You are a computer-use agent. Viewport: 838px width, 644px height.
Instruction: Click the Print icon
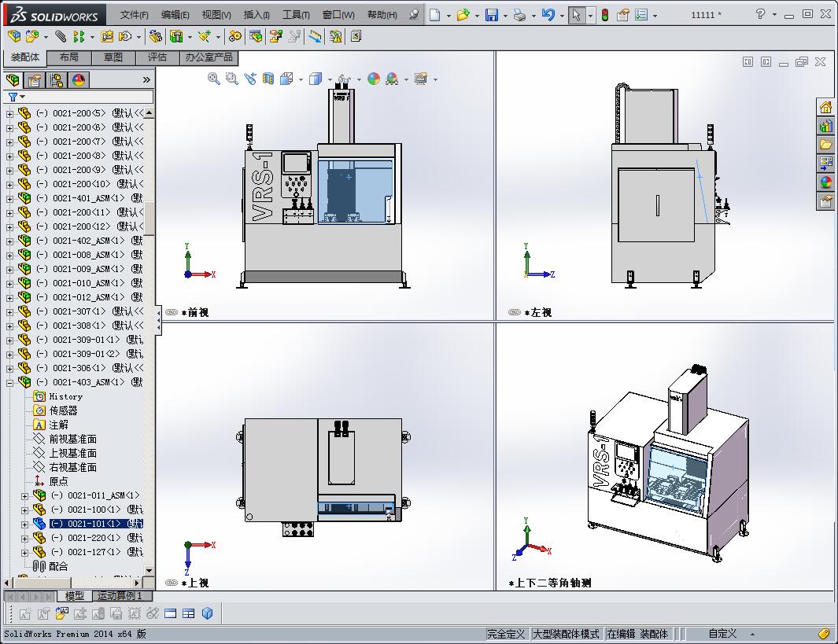point(519,15)
